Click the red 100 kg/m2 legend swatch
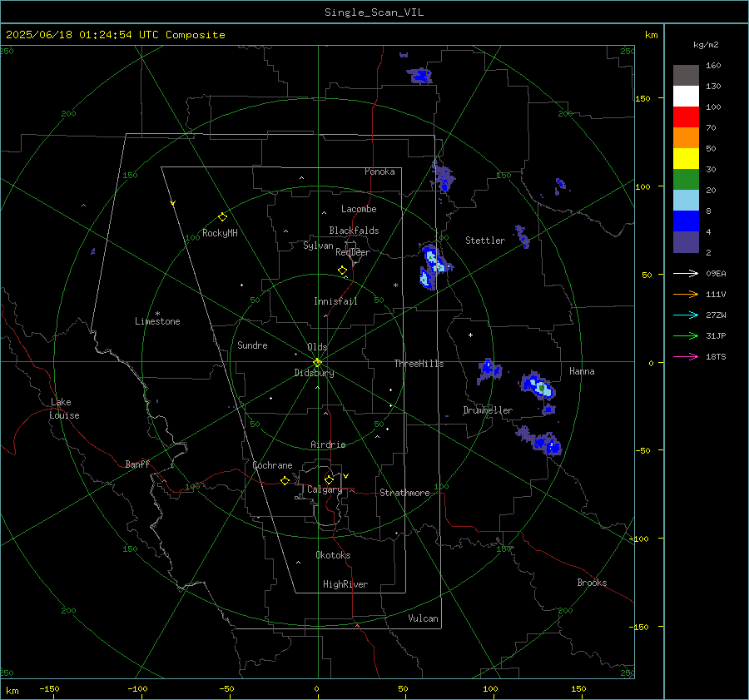This screenshot has width=749, height=700. 686,117
